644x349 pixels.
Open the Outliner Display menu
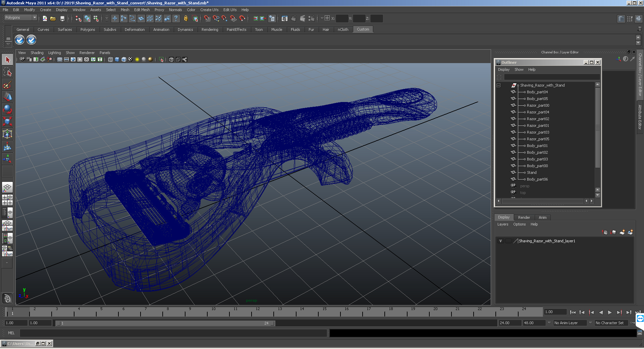coord(503,69)
